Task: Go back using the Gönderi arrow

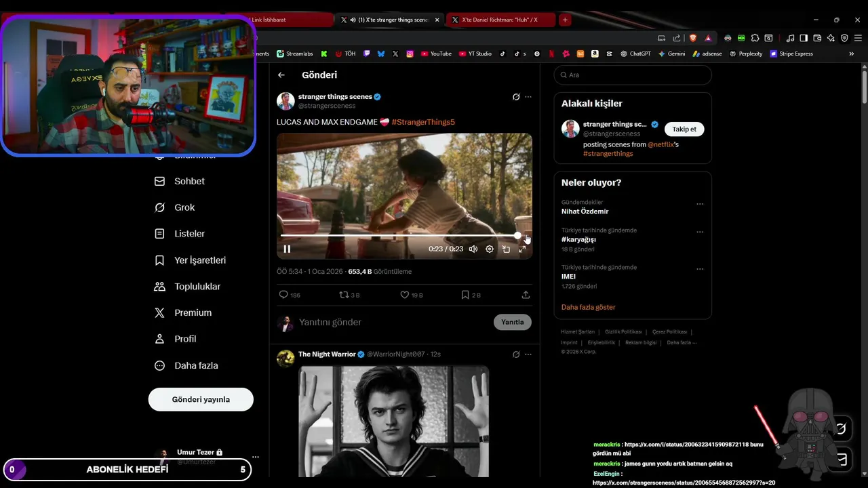Action: click(281, 75)
